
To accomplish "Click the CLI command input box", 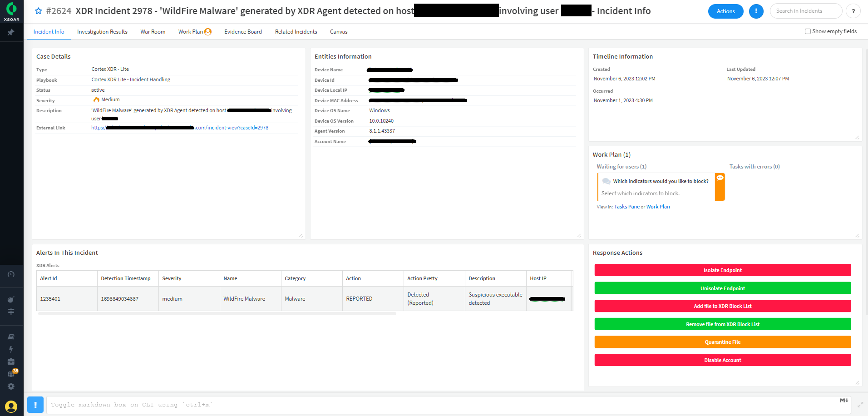I will coord(448,405).
